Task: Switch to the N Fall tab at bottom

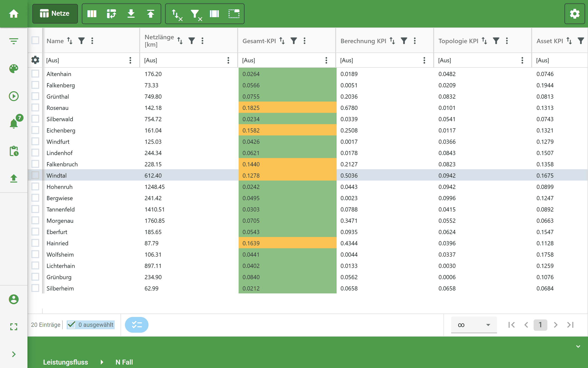Action: 124,362
